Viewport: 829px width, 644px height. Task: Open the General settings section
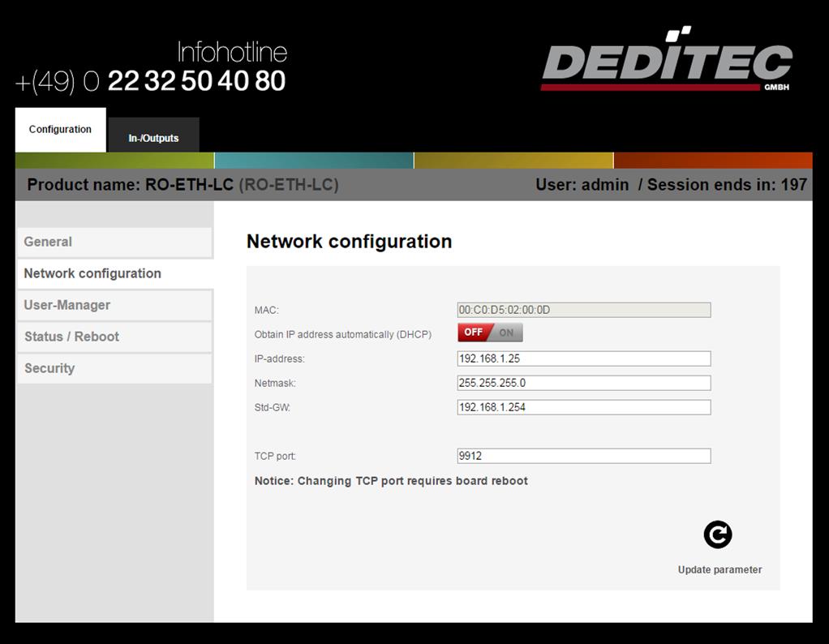tap(114, 242)
